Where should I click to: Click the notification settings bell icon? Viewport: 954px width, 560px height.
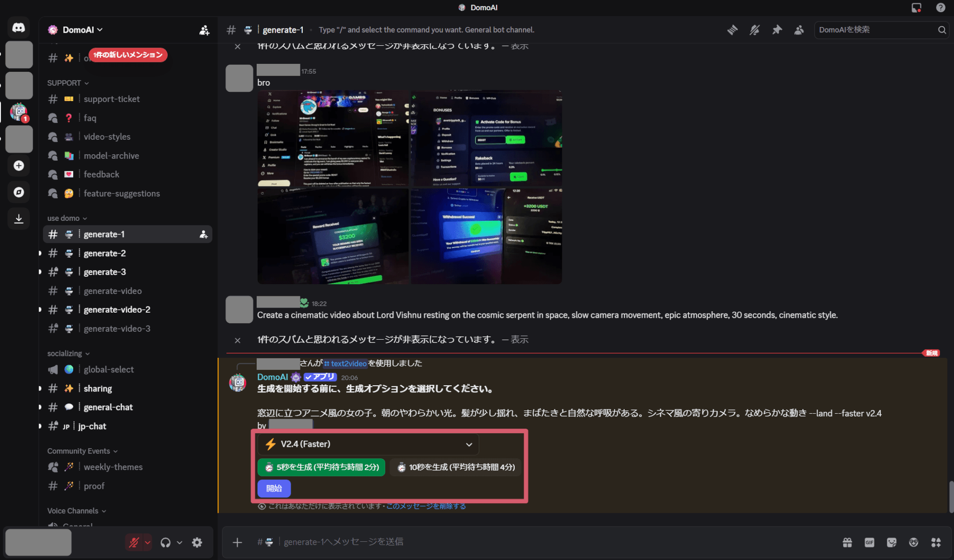click(x=755, y=30)
